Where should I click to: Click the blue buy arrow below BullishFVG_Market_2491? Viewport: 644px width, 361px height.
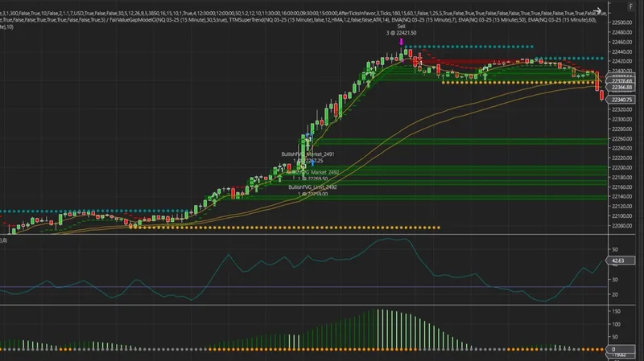[312, 163]
